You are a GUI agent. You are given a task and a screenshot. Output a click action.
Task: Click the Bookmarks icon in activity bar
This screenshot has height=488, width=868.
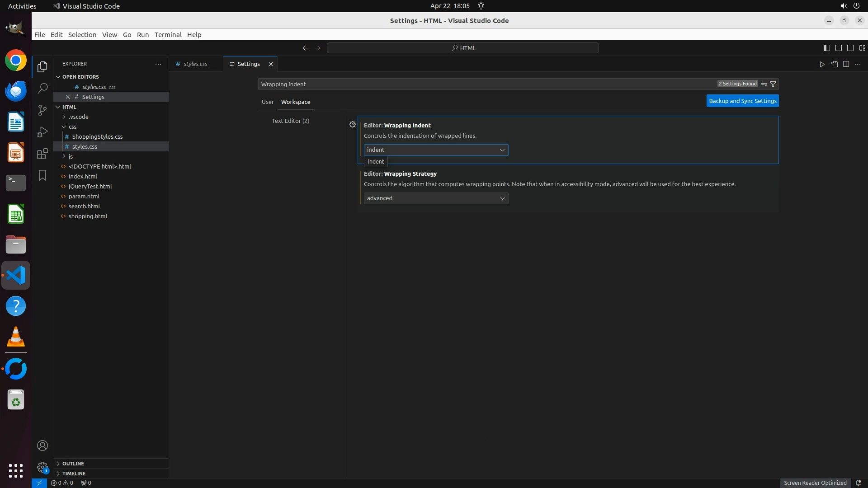[42, 175]
